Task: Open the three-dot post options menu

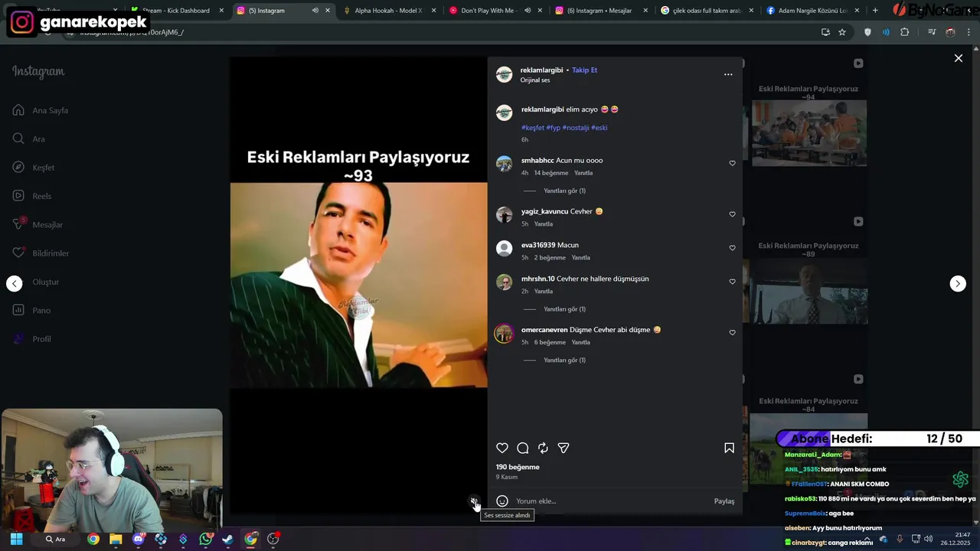Action: [x=728, y=74]
